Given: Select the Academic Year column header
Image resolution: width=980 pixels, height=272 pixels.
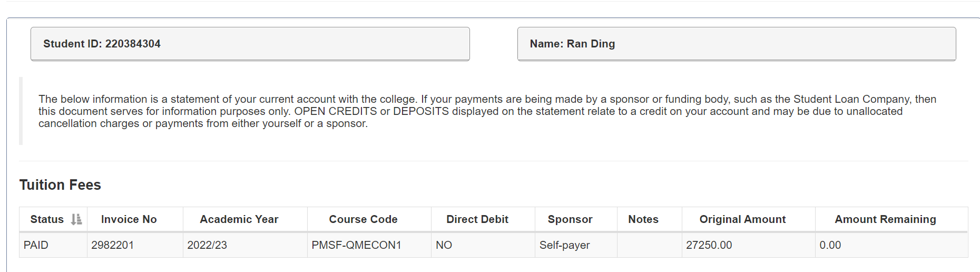Looking at the screenshot, I should pos(239,219).
